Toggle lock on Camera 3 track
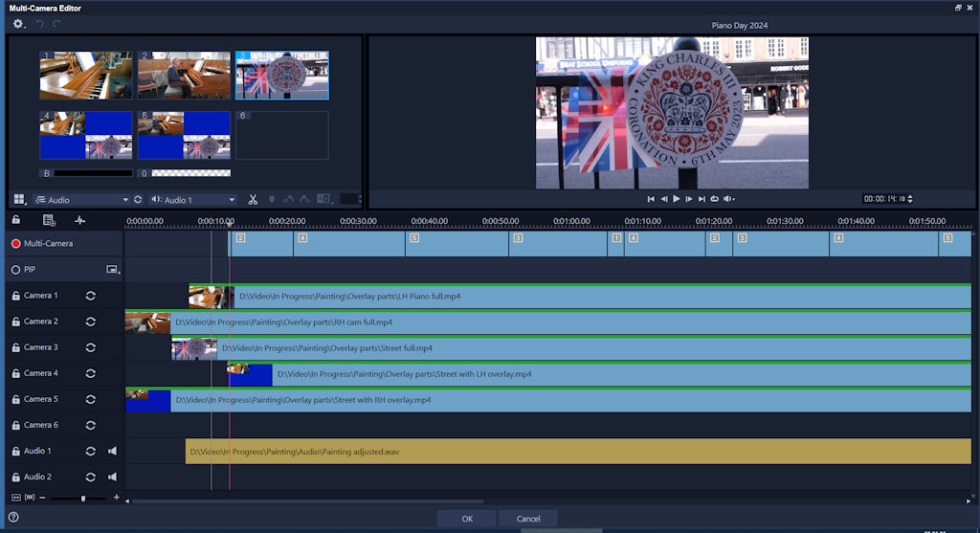Viewport: 980px width, 533px height. coord(16,347)
